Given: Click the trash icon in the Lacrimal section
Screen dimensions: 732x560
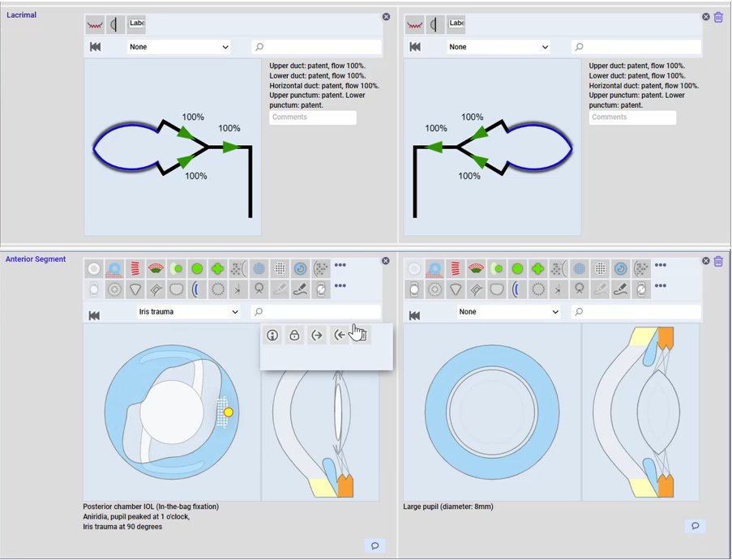Looking at the screenshot, I should coord(718,17).
